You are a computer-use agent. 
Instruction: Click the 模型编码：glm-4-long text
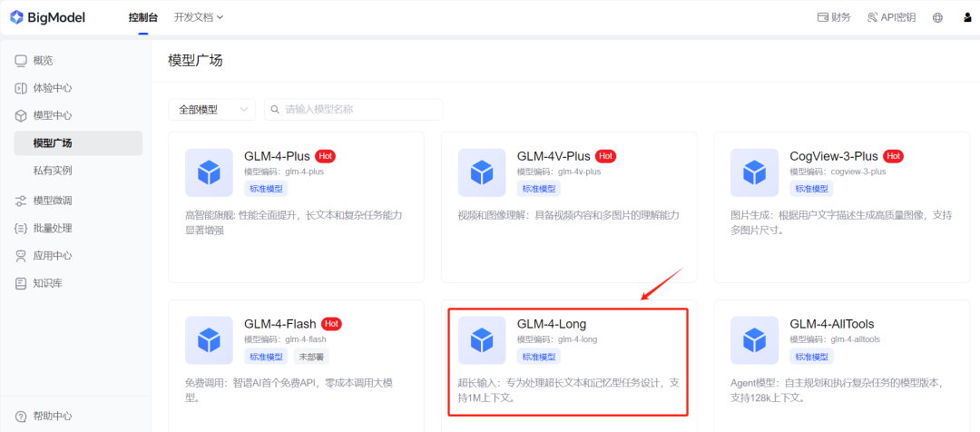click(557, 339)
